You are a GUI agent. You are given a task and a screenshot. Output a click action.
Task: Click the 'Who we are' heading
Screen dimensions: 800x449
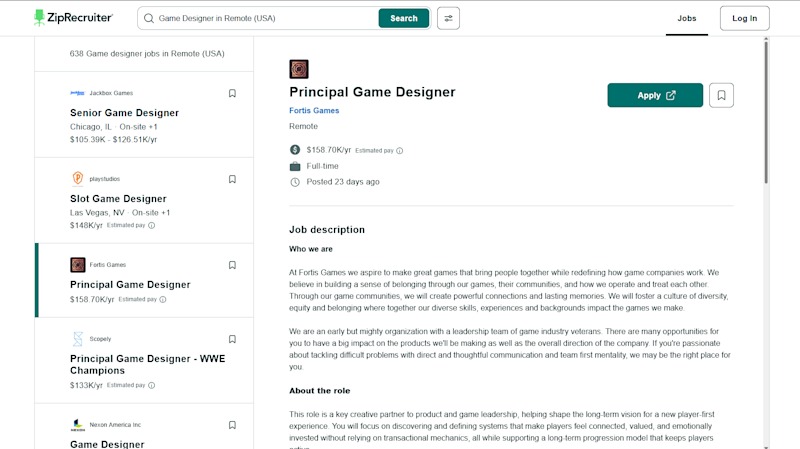coord(311,249)
